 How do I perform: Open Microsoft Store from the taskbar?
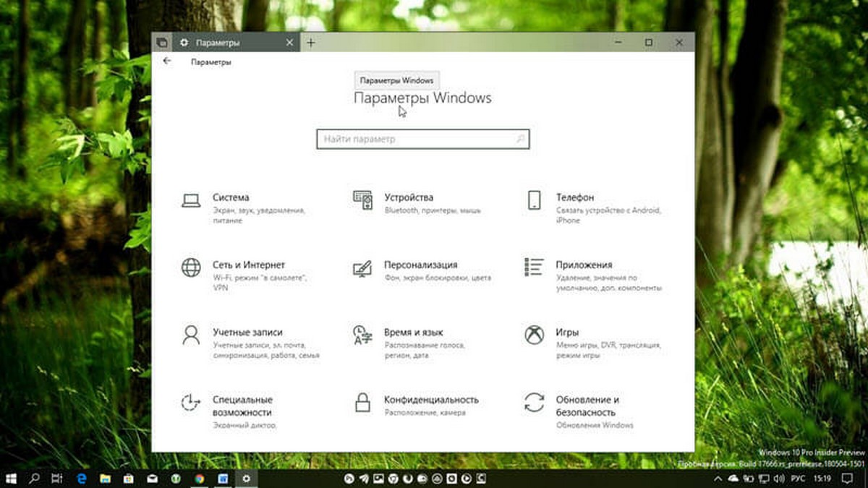129,479
